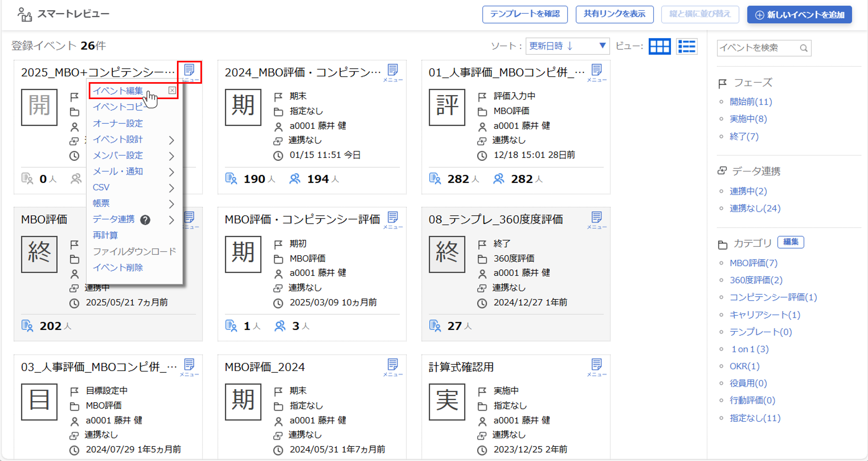Close the popup menu with X
Screen dimensions: 868x461
172,90
